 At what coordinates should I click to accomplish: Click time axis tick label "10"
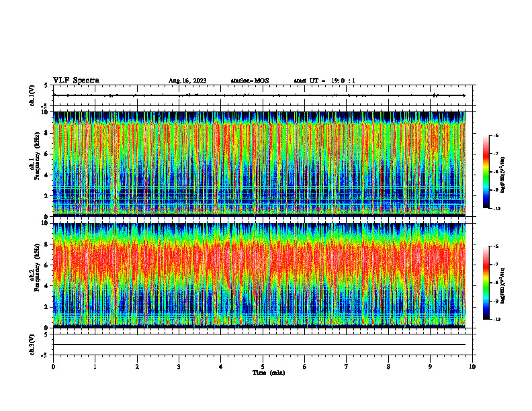tap(472, 367)
